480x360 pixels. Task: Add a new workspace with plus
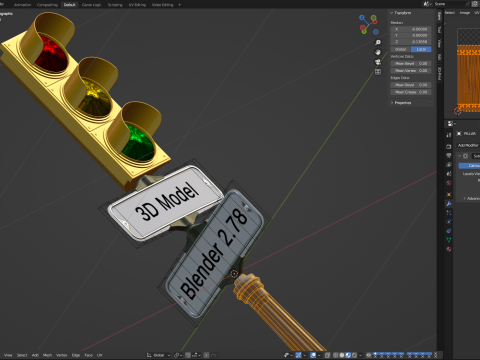tap(179, 5)
